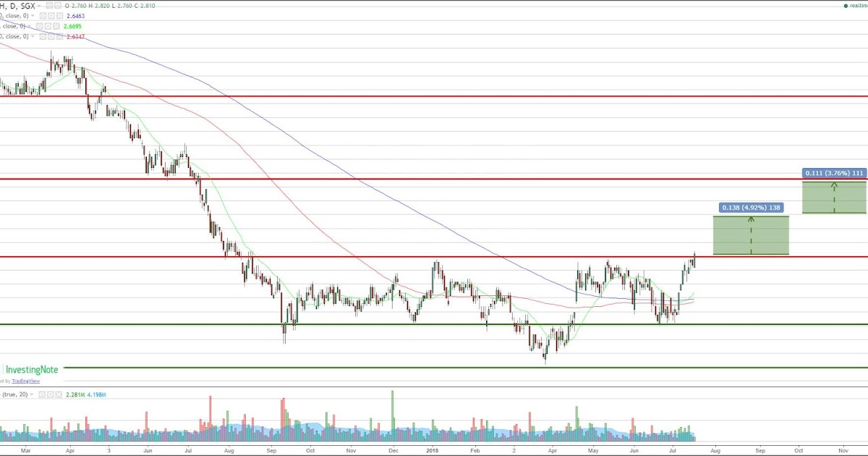This screenshot has height=456, width=868.
Task: Hide the blue moving average line
Action: [43, 15]
